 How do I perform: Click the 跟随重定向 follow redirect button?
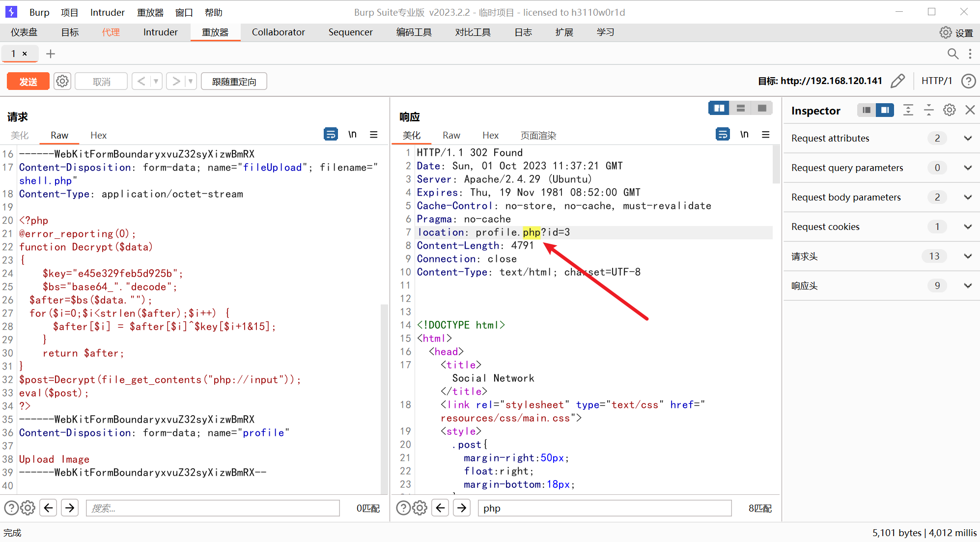click(234, 82)
